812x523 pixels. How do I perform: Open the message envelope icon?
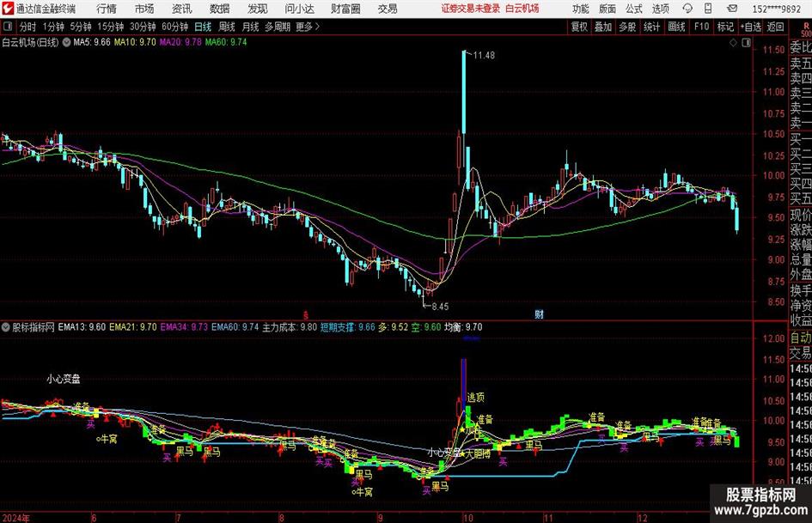click(732, 9)
